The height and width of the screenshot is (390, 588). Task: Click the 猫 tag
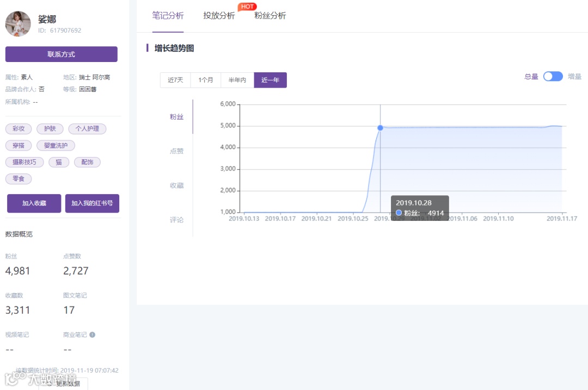[x=59, y=162]
